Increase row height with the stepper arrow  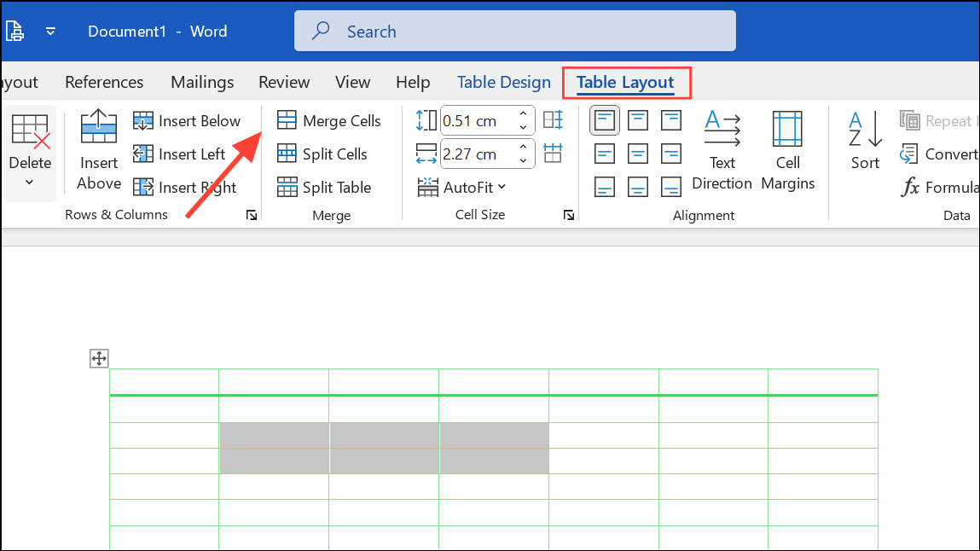click(x=523, y=114)
